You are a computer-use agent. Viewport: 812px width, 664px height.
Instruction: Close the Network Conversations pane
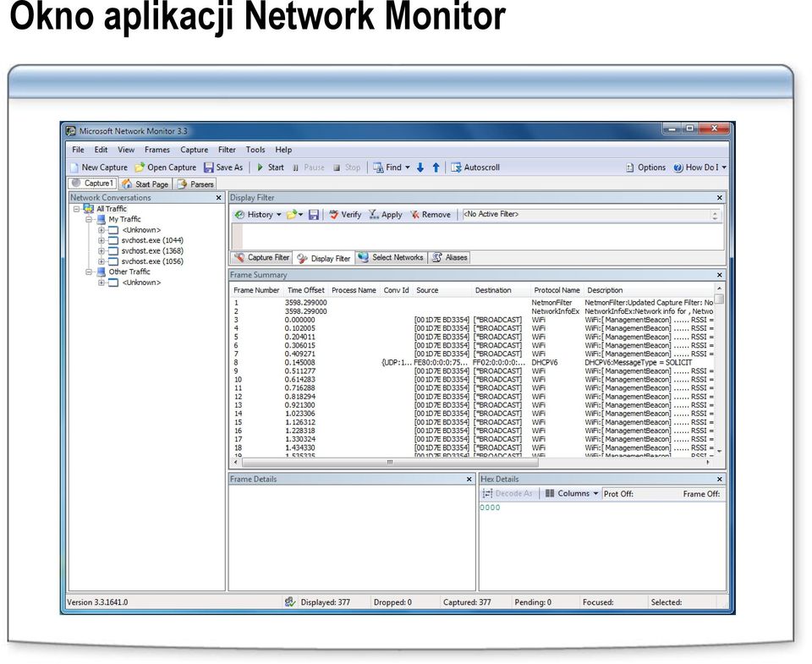click(x=218, y=198)
